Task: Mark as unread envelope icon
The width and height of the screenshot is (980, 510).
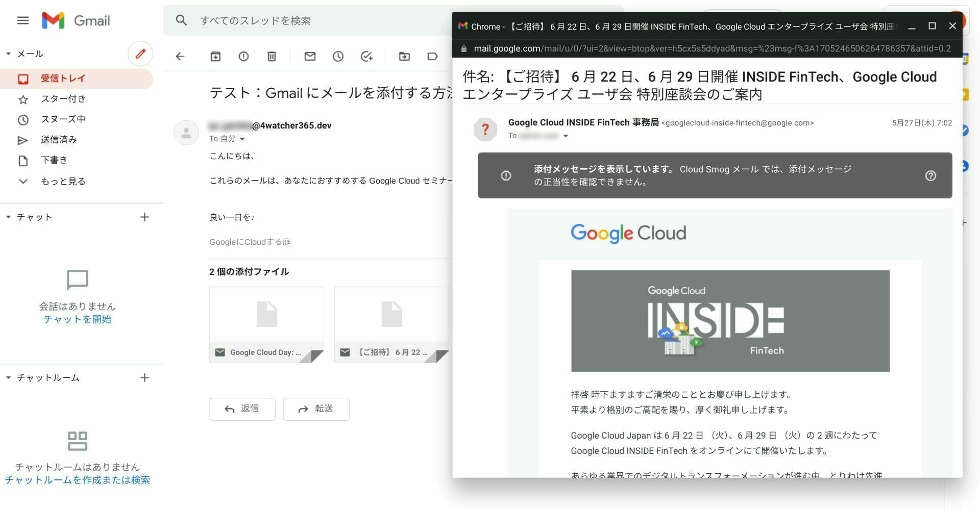Action: [x=310, y=56]
